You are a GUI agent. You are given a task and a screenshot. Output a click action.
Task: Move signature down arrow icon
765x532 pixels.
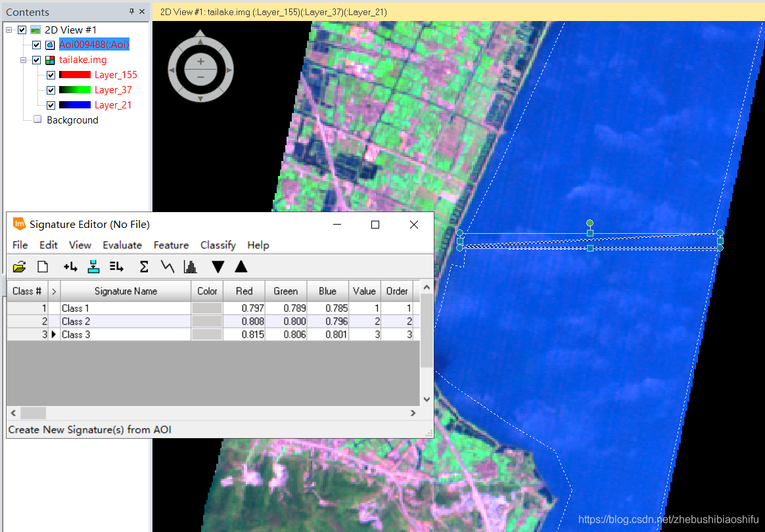pyautogui.click(x=218, y=267)
